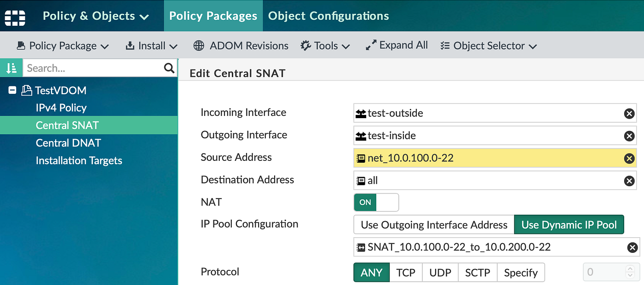Image resolution: width=644 pixels, height=285 pixels.
Task: Clear the 'all' destination address entry
Action: coord(629,181)
